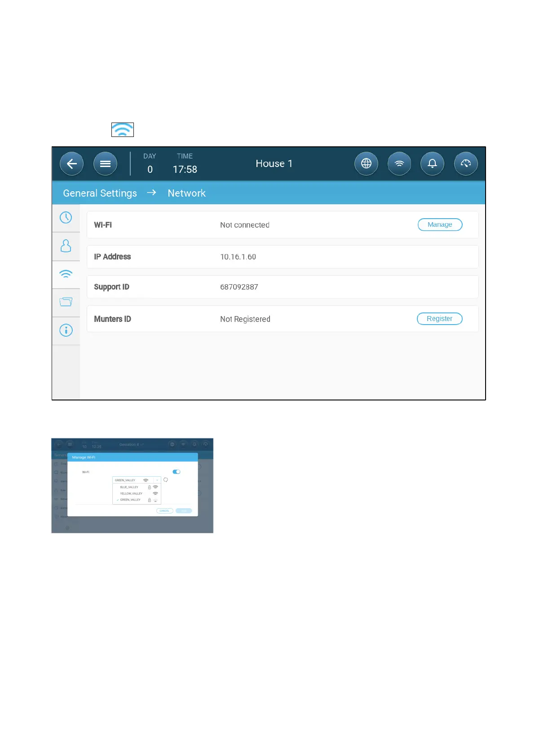Toggle the Wi-Fi switch in Manage Wi-Fi dialog
The width and height of the screenshot is (535, 756).
click(x=177, y=472)
